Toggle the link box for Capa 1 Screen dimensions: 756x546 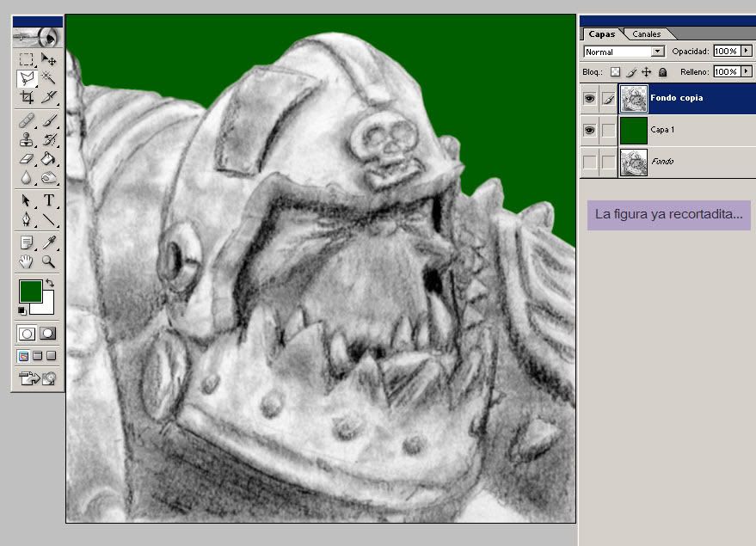[x=608, y=130]
